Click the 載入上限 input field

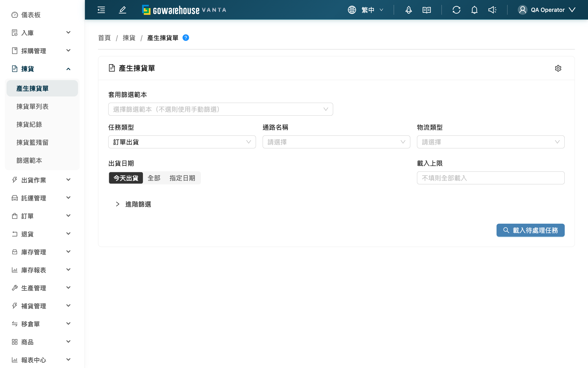(x=491, y=178)
